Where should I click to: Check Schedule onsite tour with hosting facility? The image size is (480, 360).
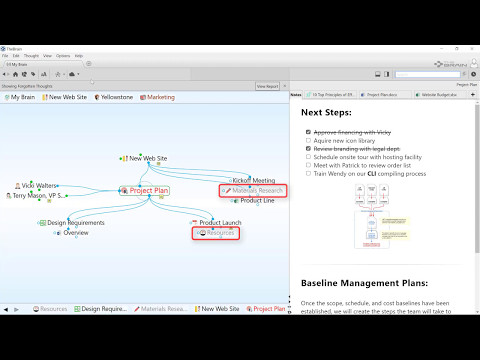click(308, 157)
